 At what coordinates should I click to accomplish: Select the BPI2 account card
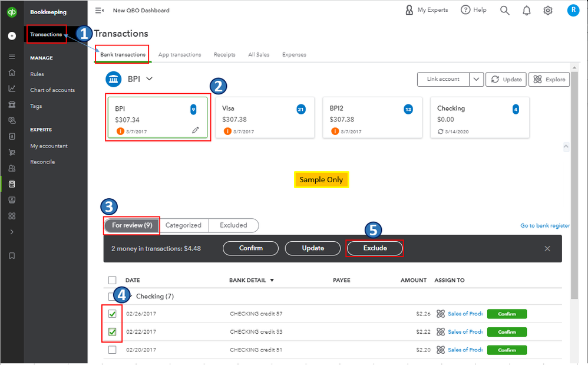372,118
